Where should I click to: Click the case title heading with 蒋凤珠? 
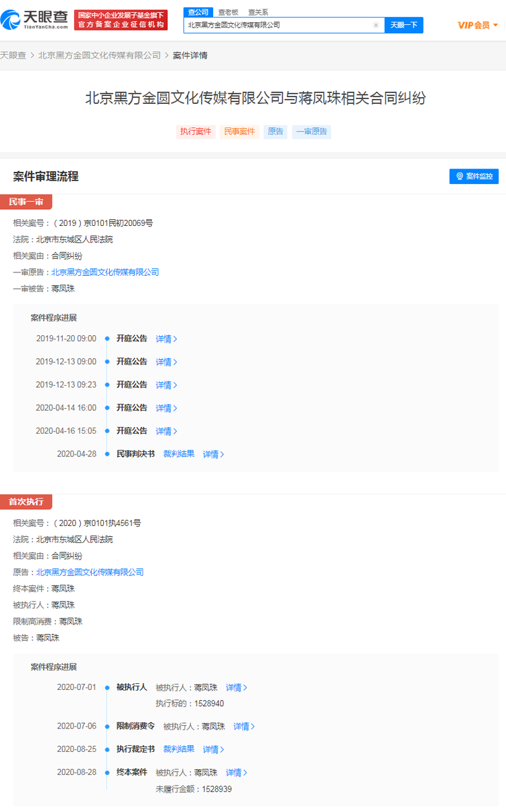click(256, 98)
